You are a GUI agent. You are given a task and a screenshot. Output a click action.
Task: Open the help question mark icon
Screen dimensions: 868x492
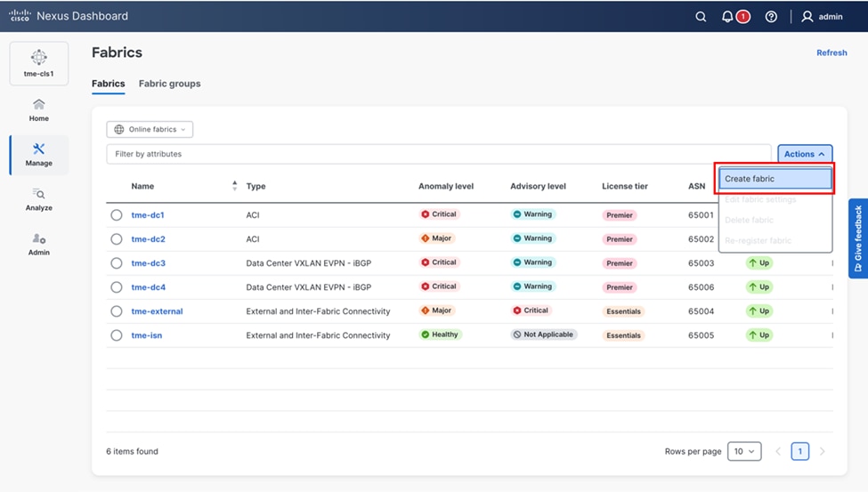click(771, 16)
